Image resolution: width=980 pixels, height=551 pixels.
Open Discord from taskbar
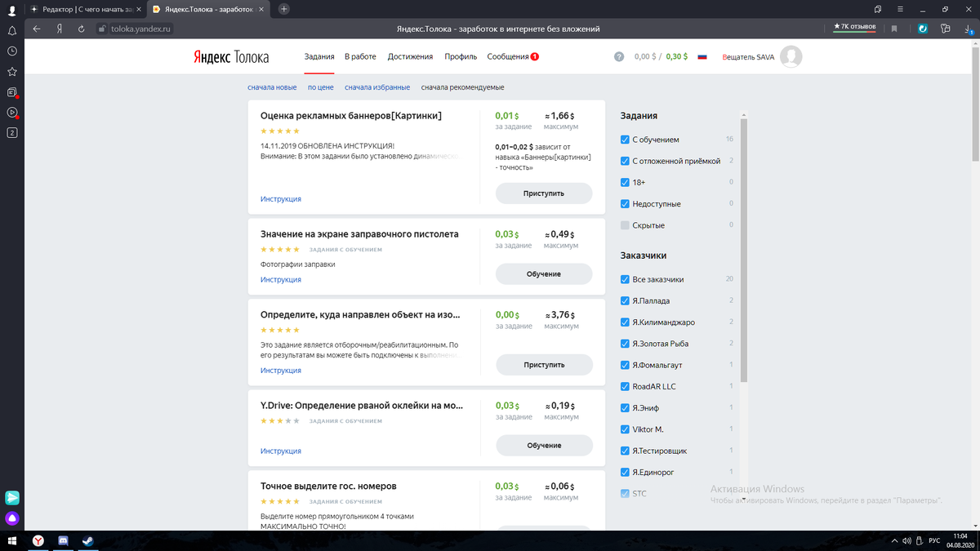(x=63, y=540)
